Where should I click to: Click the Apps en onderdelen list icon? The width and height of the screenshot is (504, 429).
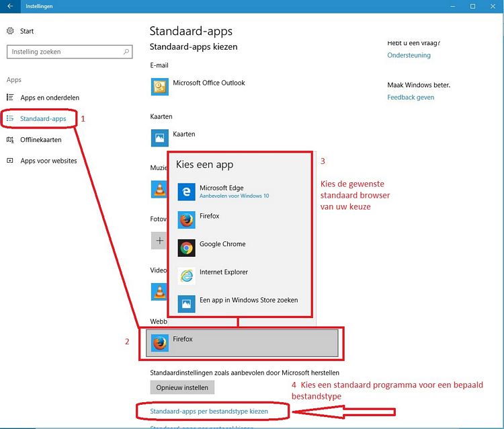click(x=10, y=97)
